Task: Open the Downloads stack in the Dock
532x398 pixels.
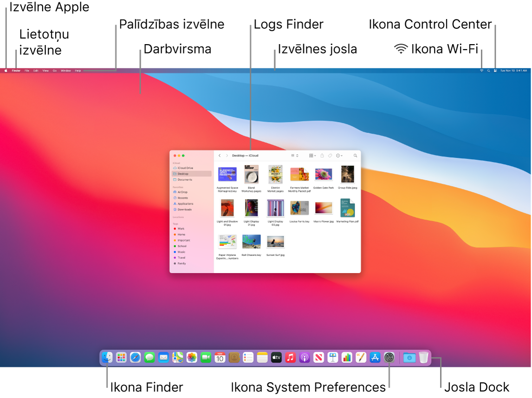Action: pyautogui.click(x=409, y=358)
